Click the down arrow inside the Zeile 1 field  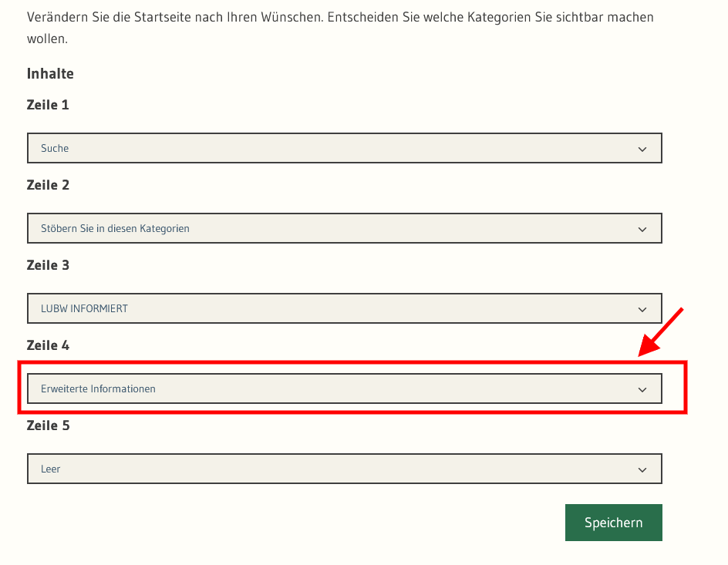click(x=642, y=148)
